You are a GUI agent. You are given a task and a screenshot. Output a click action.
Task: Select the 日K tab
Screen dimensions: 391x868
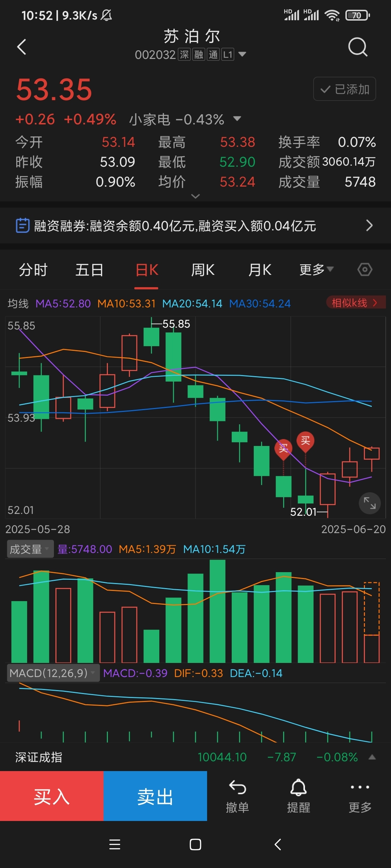pyautogui.click(x=147, y=270)
